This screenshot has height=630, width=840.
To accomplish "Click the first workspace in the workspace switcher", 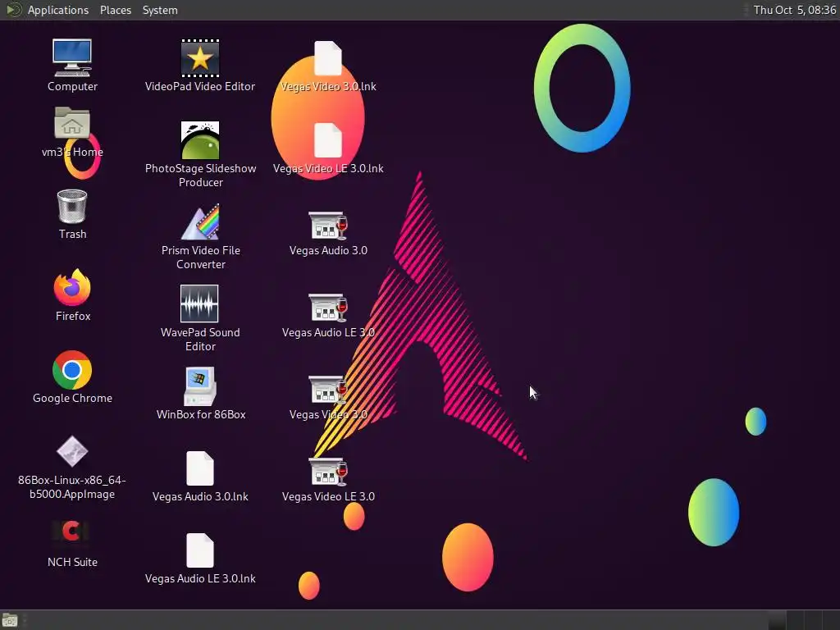I will click(x=777, y=620).
